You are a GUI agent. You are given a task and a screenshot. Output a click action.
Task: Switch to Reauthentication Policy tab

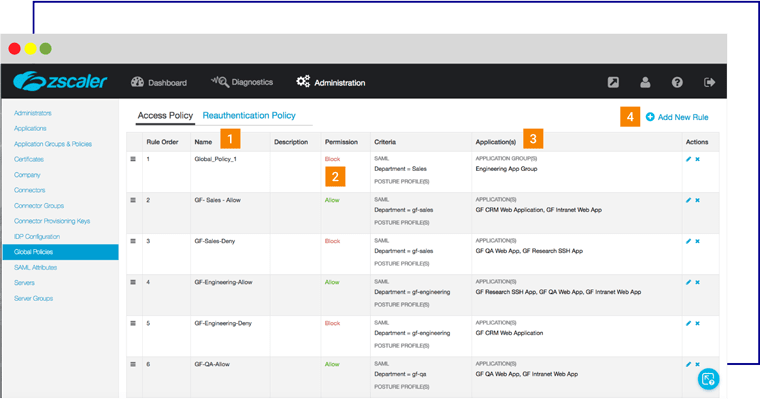249,116
